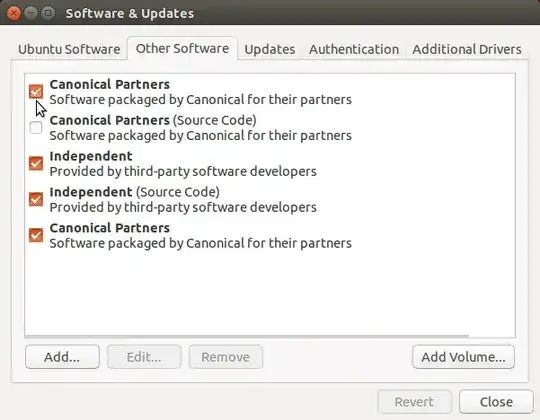The height and width of the screenshot is (420, 540).
Task: Enable Canonical Partners (Source Code) checkbox
Action: click(36, 128)
